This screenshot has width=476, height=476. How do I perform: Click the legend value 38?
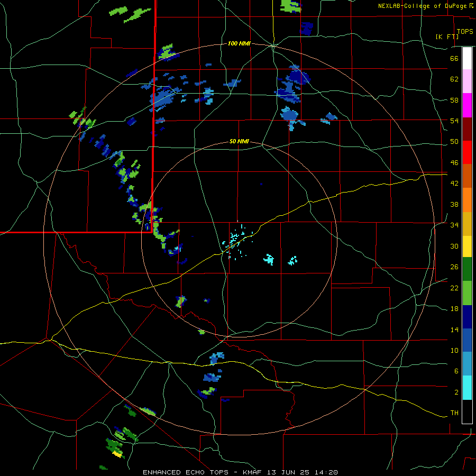pos(454,204)
